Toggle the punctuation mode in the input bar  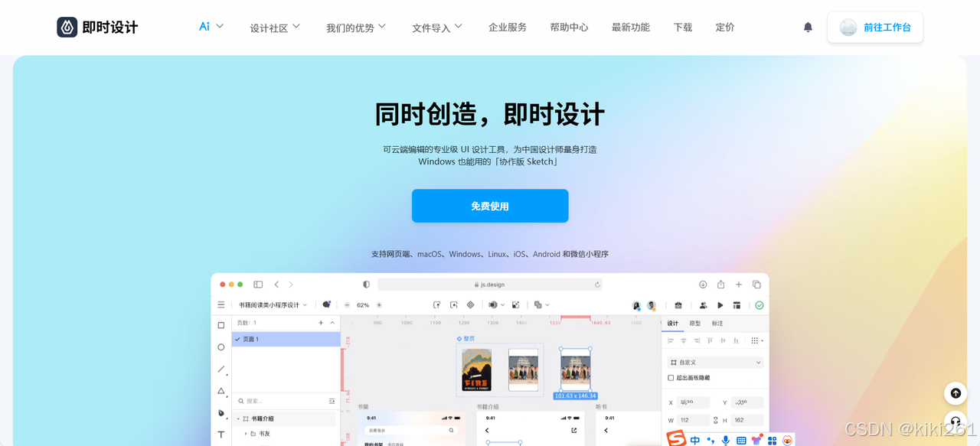pos(710,440)
